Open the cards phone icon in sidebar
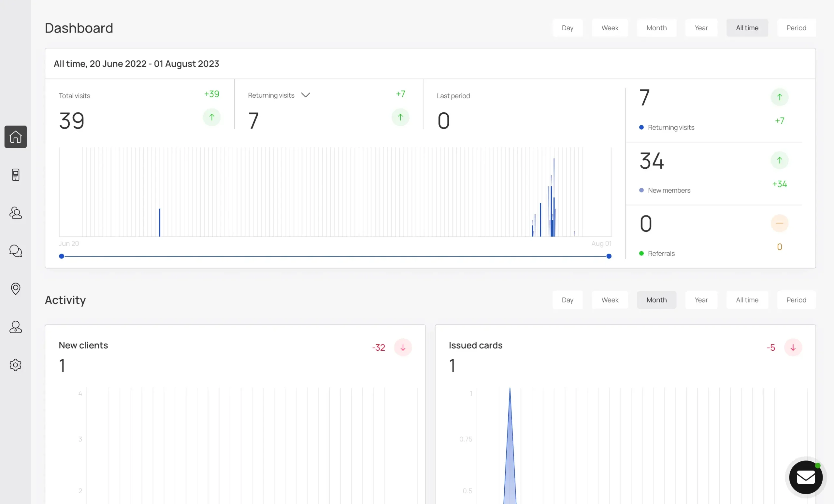 tap(16, 175)
